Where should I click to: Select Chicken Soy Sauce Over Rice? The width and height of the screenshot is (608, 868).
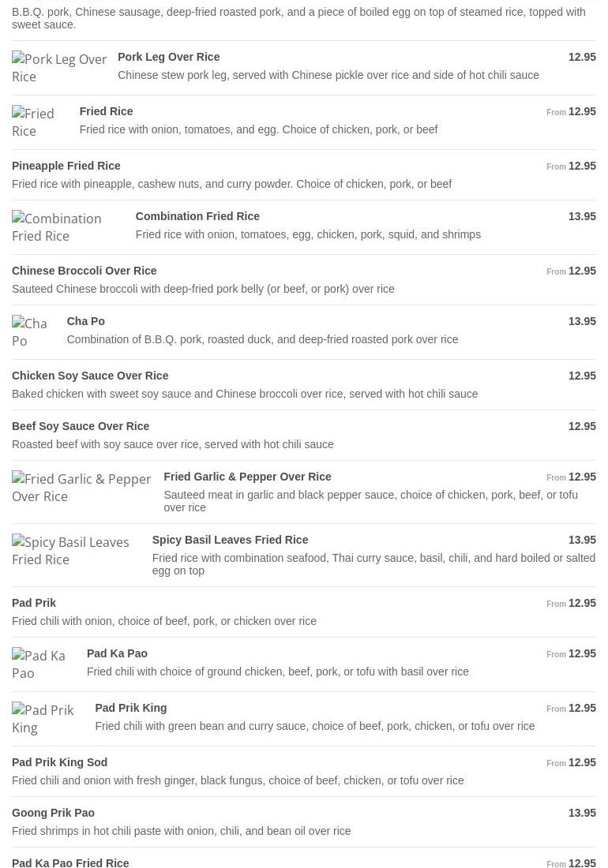click(90, 376)
